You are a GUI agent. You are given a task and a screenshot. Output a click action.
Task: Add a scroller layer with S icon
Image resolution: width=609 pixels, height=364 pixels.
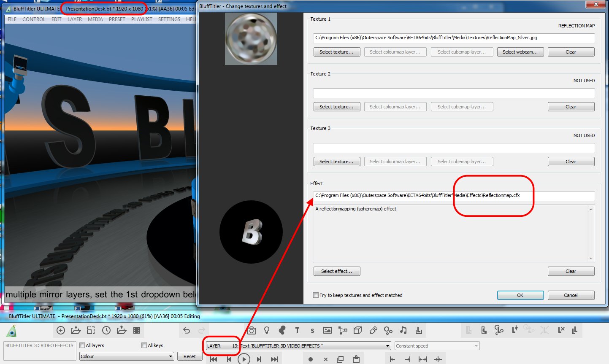312,331
